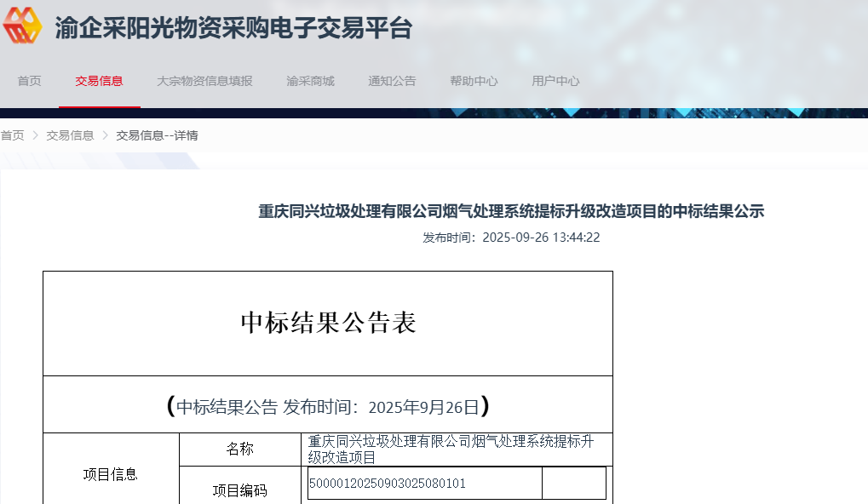
Task: Click the empty cell beside the project code
Action: tap(573, 484)
